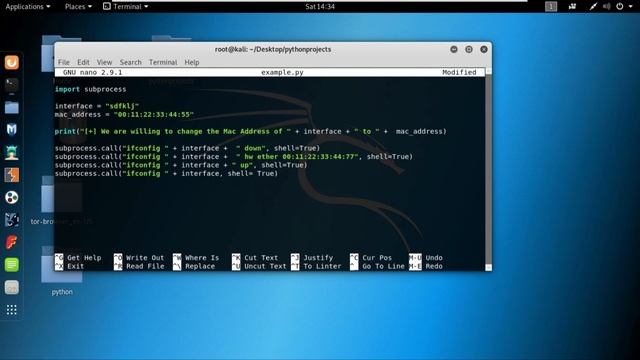
Task: Click 'Undo' nano shortcut
Action: pos(434,258)
